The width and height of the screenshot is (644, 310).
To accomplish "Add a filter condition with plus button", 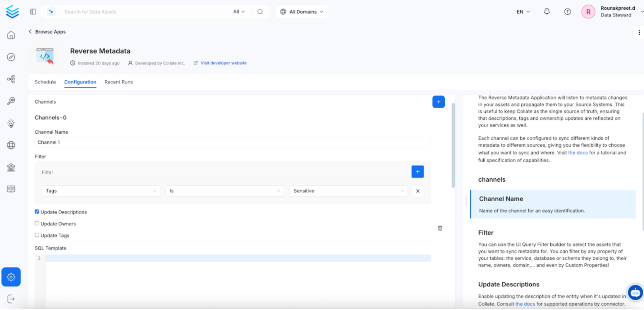I will tap(417, 172).
